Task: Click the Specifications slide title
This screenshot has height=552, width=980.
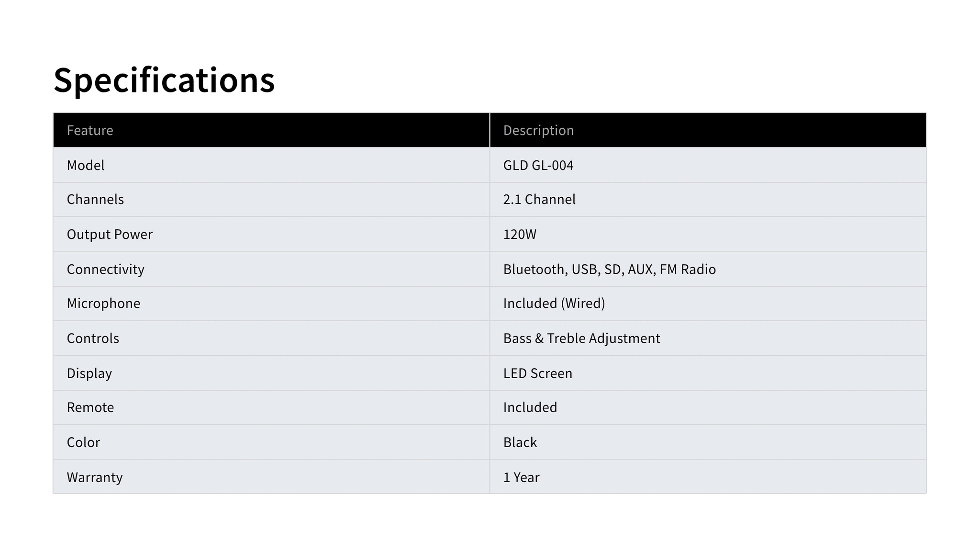Action: pyautogui.click(x=164, y=80)
